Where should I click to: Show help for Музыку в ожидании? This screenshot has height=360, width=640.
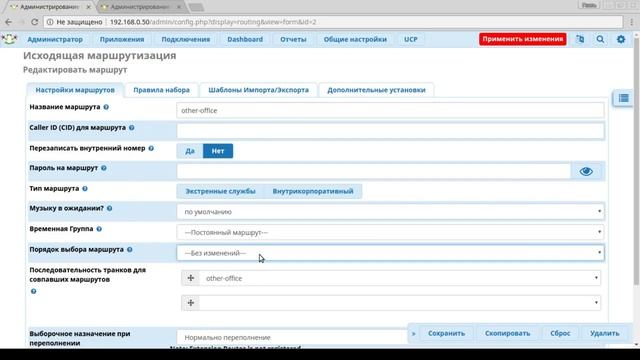pyautogui.click(x=109, y=209)
